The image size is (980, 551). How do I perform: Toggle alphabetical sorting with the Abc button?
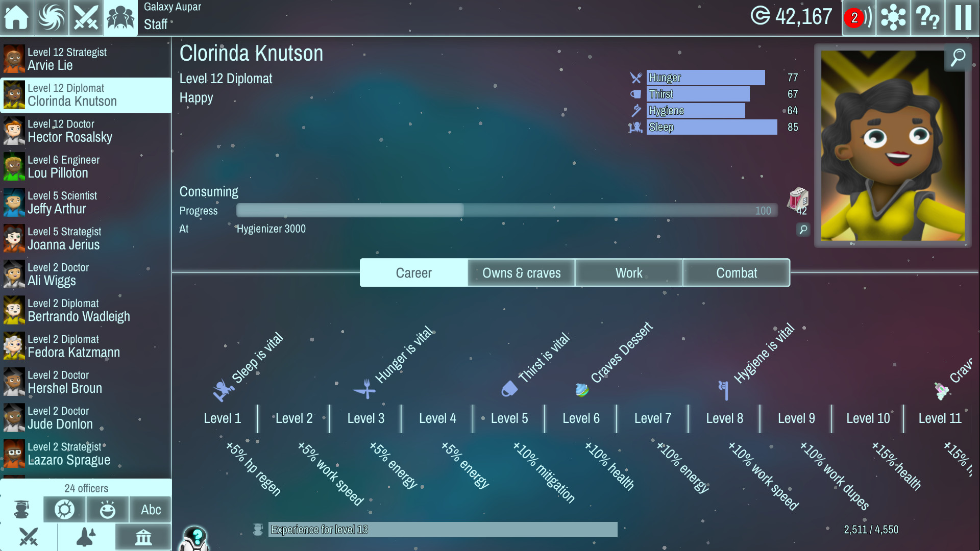click(x=150, y=509)
